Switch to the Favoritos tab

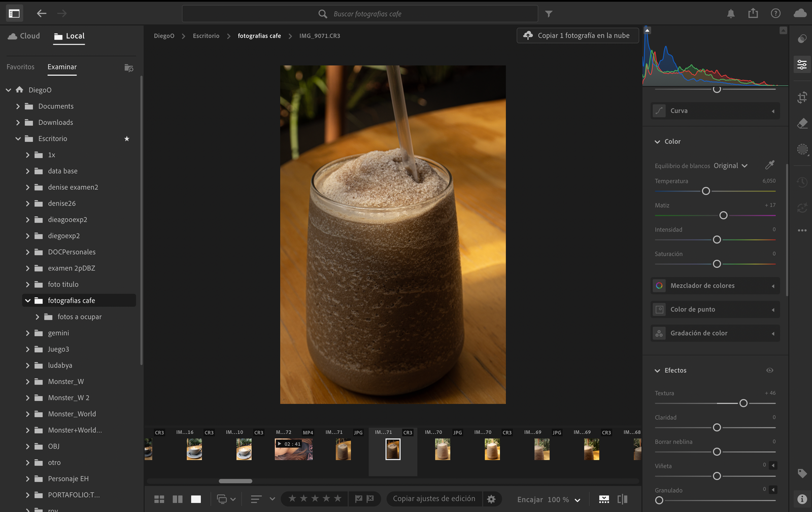click(x=20, y=67)
